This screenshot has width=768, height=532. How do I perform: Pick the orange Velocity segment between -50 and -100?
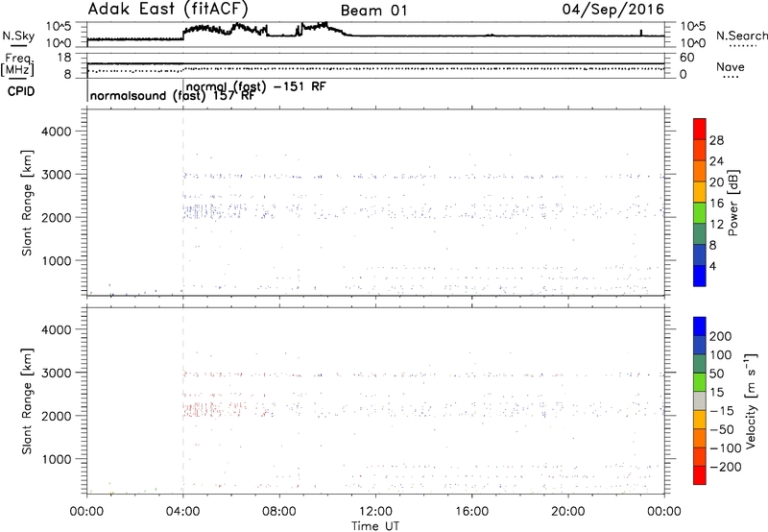coord(700,439)
